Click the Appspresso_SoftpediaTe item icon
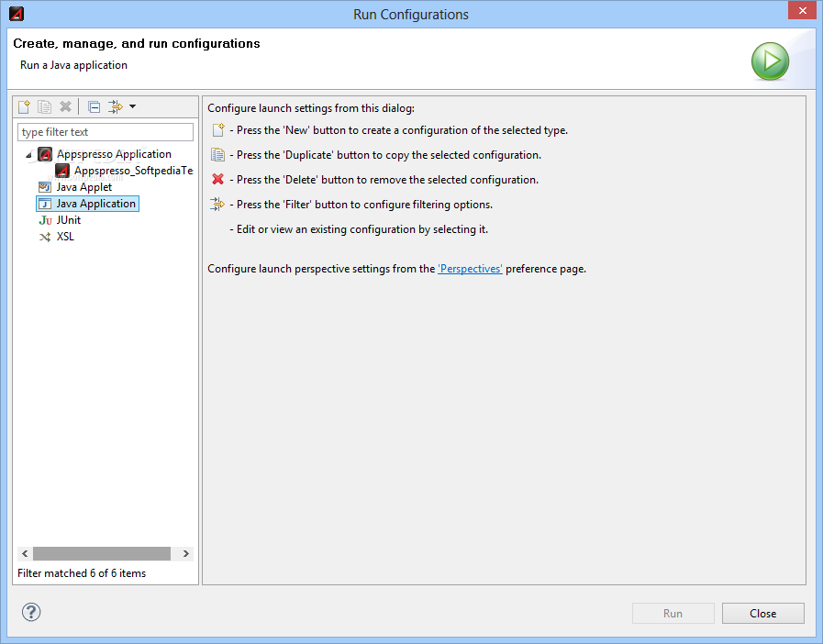This screenshot has width=823, height=644. click(x=62, y=171)
